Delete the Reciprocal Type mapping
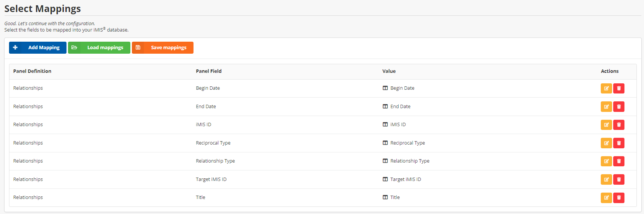 (x=618, y=143)
